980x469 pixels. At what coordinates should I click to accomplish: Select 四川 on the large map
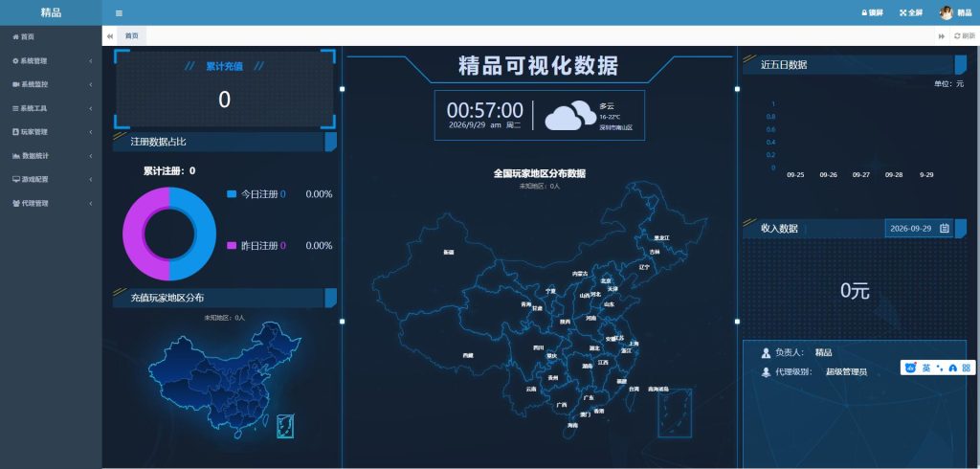pos(538,347)
